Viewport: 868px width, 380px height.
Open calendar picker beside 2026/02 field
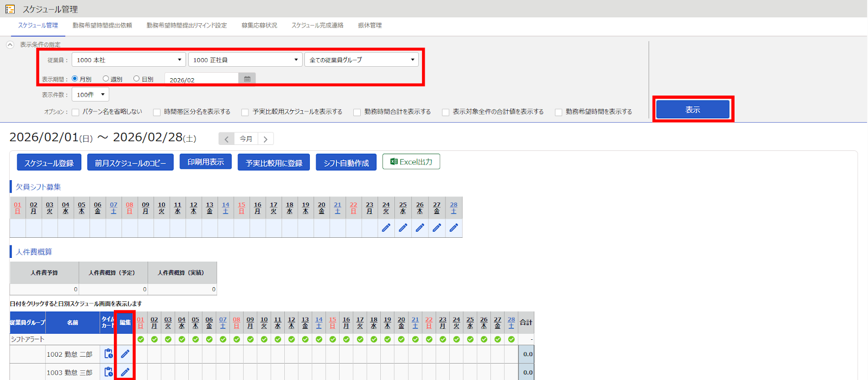[x=247, y=79]
